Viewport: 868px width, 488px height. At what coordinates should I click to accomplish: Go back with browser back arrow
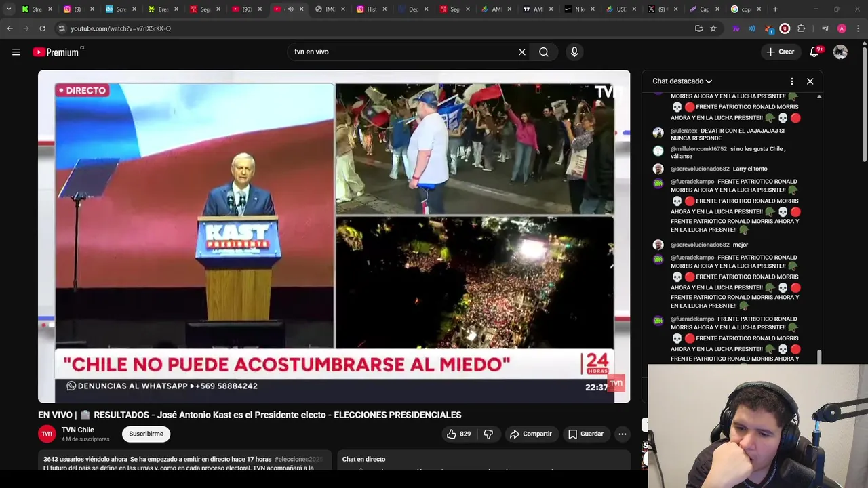tap(9, 28)
